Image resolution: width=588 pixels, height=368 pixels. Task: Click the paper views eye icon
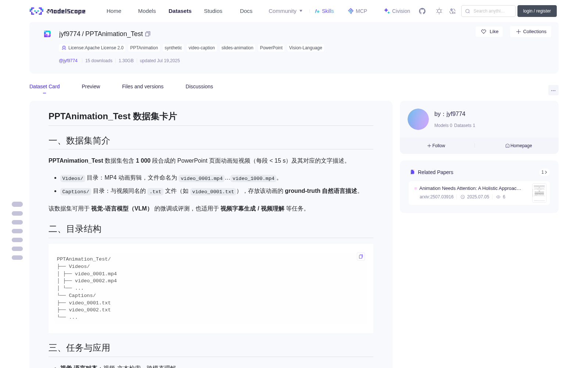point(498,197)
